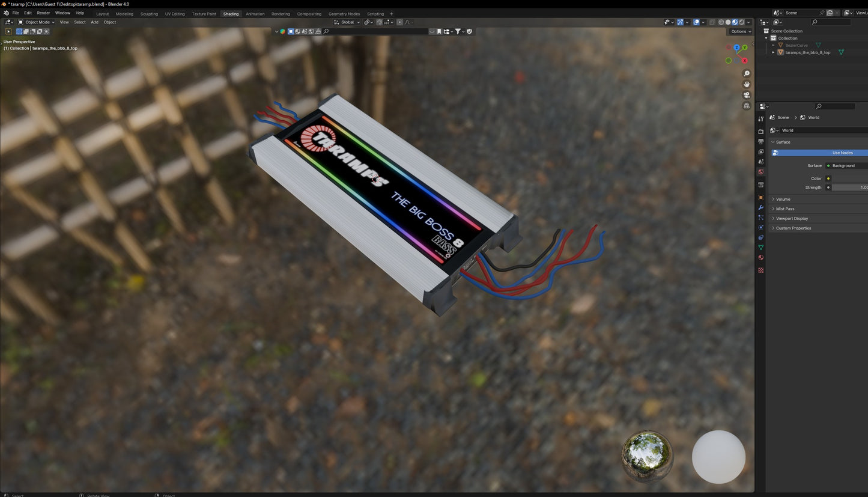
Task: Adjust the world Strength slider
Action: (849, 188)
